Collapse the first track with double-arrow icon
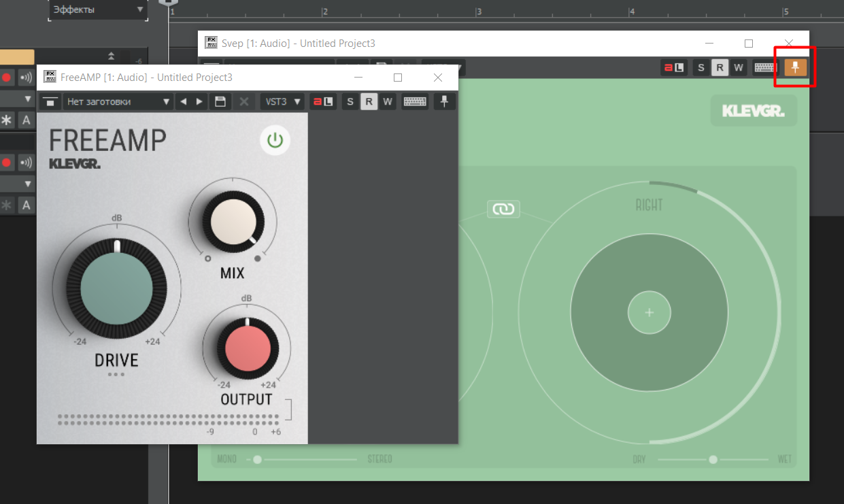844x504 pixels. pos(111,56)
